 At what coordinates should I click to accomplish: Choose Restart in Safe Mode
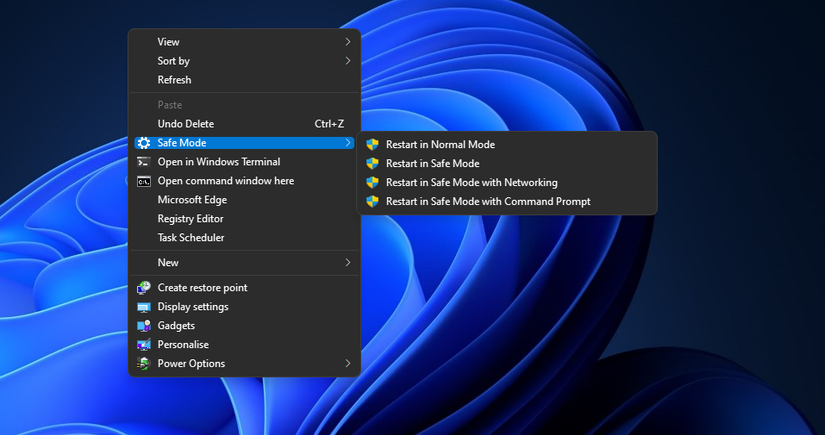tap(507, 164)
